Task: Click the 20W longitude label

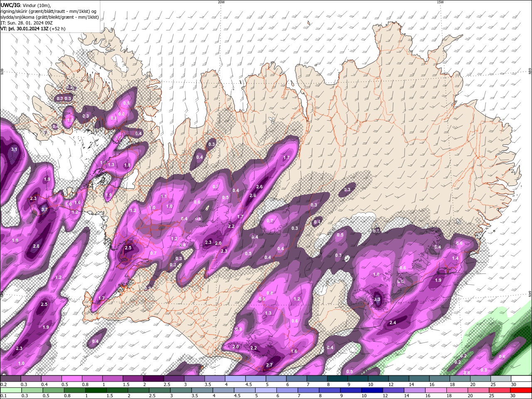Action: (x=221, y=2)
